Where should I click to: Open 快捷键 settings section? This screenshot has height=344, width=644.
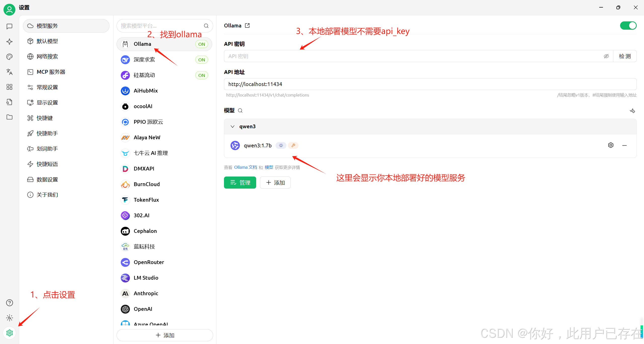pyautogui.click(x=66, y=118)
